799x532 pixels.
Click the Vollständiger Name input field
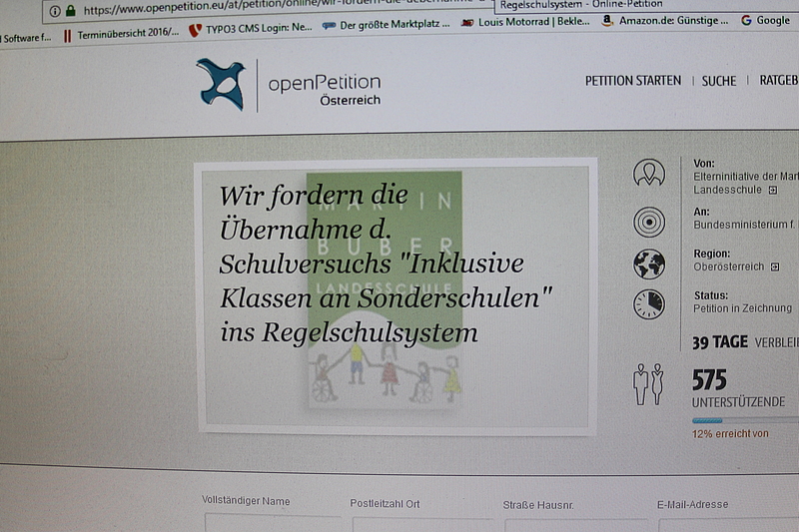(x=270, y=524)
